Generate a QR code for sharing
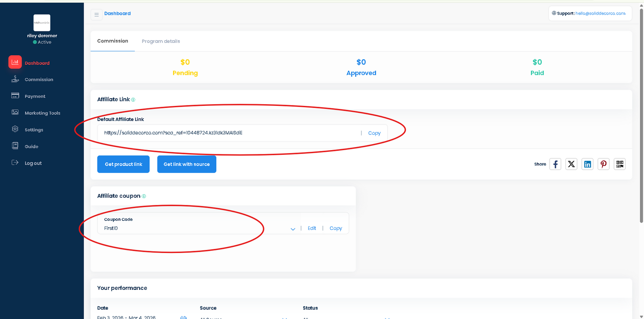Screen dimensions: 644x319 (620, 164)
